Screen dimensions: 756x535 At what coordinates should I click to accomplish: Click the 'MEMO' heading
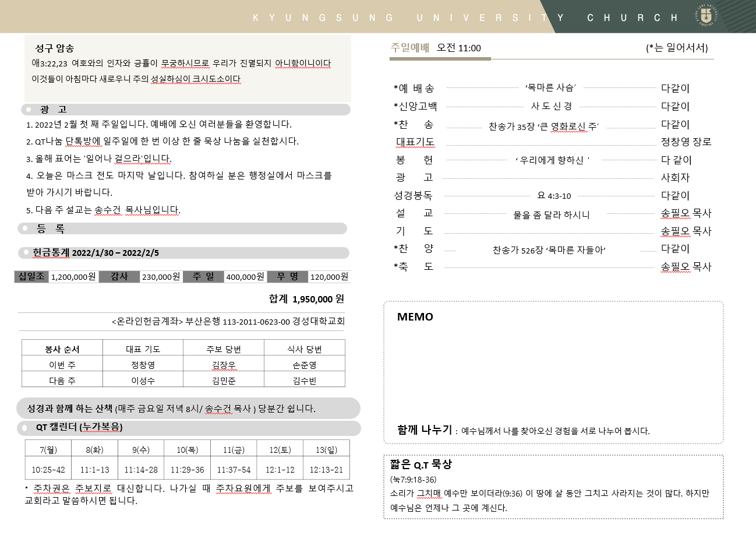point(415,317)
